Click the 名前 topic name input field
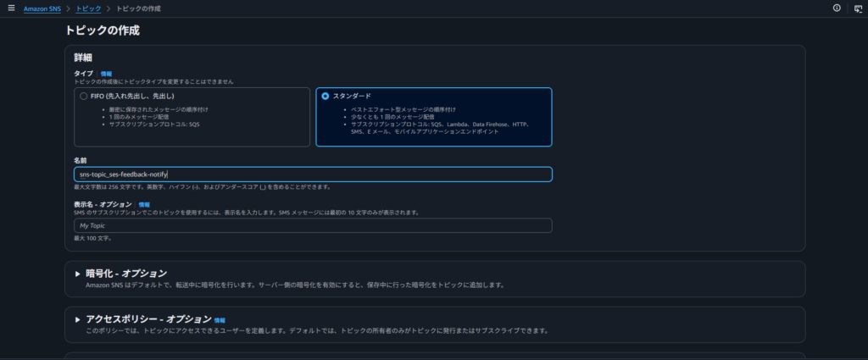 tap(313, 174)
